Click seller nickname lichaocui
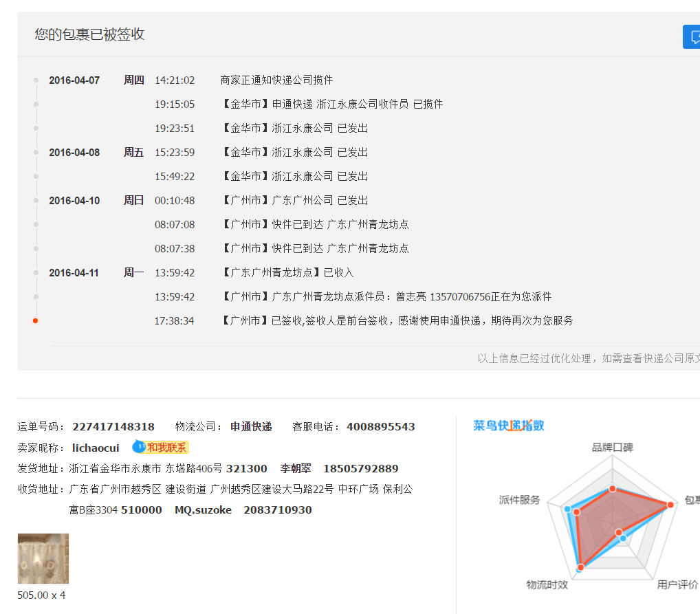This screenshot has height=614, width=700. [x=96, y=448]
